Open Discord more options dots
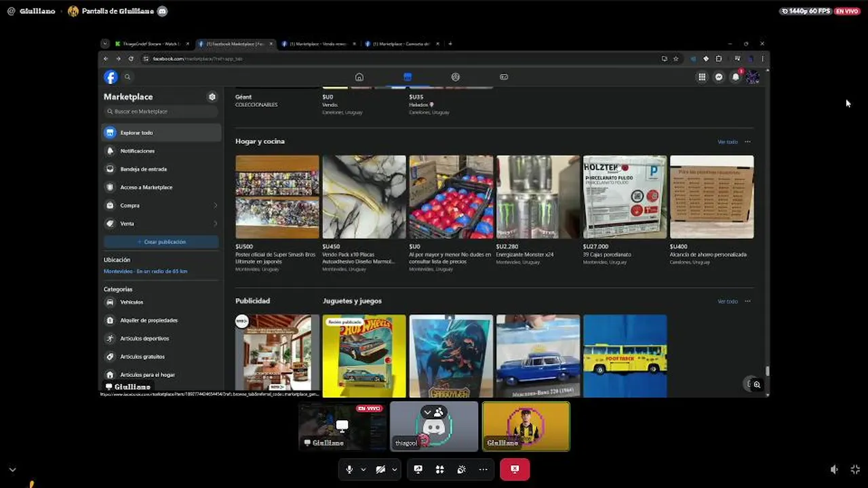Screen dimensions: 868x488 (x=483, y=469)
